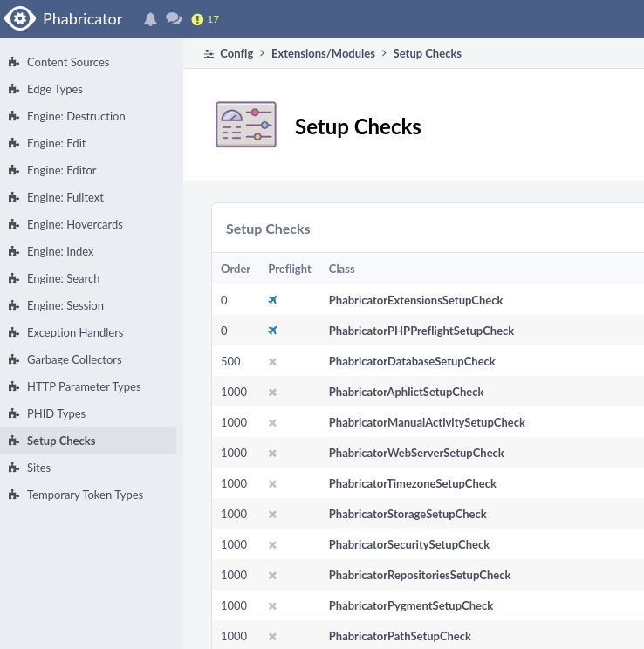Open Engine: Search module list

(63, 279)
